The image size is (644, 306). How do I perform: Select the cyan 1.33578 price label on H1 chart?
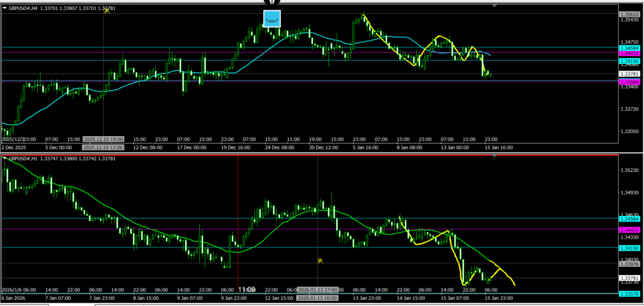(629, 294)
